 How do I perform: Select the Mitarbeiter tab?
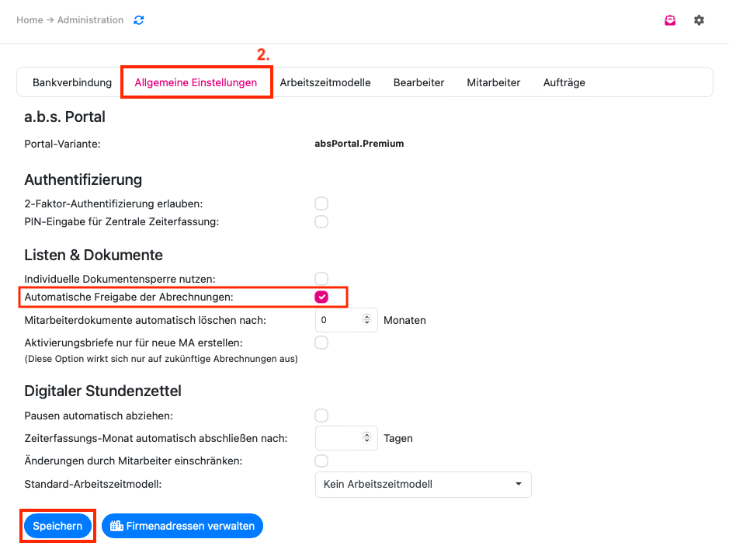pos(493,82)
